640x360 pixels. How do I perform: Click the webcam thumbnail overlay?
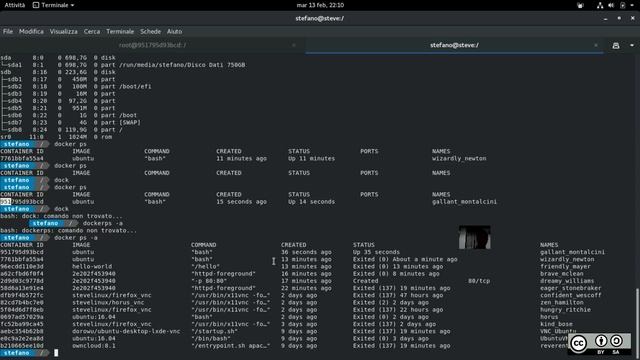475,237
